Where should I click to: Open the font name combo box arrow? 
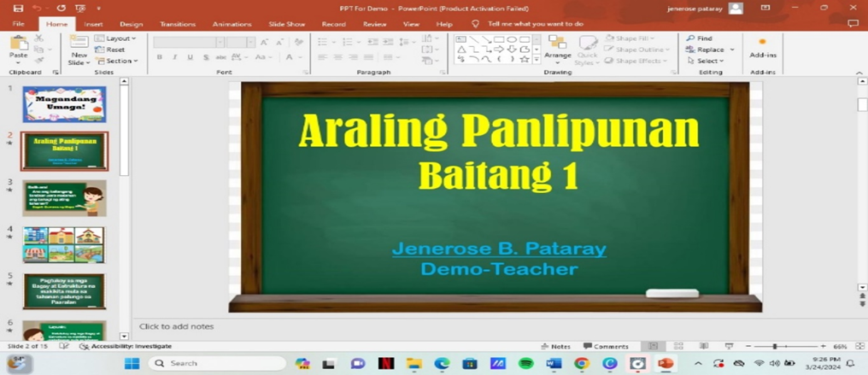(x=220, y=42)
